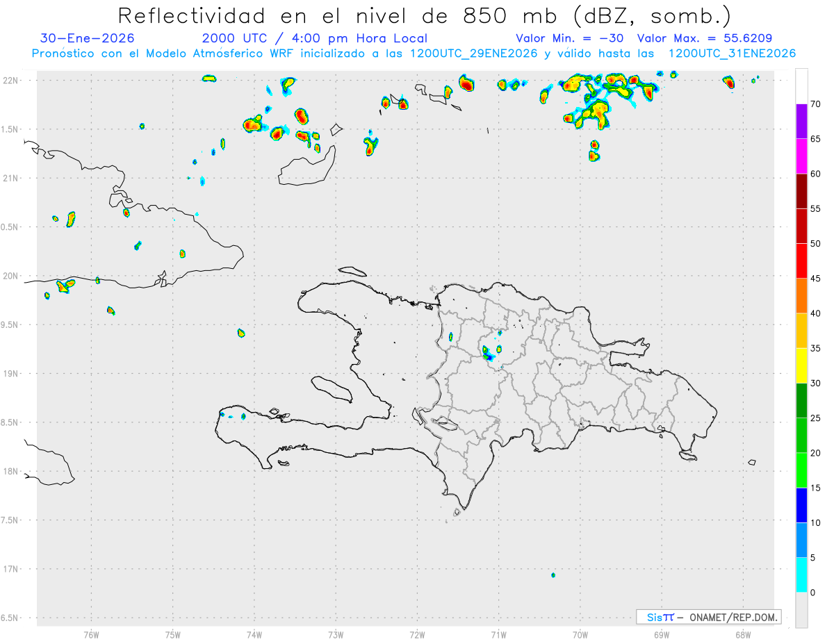
Task: Click the 'Valor Max. = 55.6209' text
Action: pos(704,38)
